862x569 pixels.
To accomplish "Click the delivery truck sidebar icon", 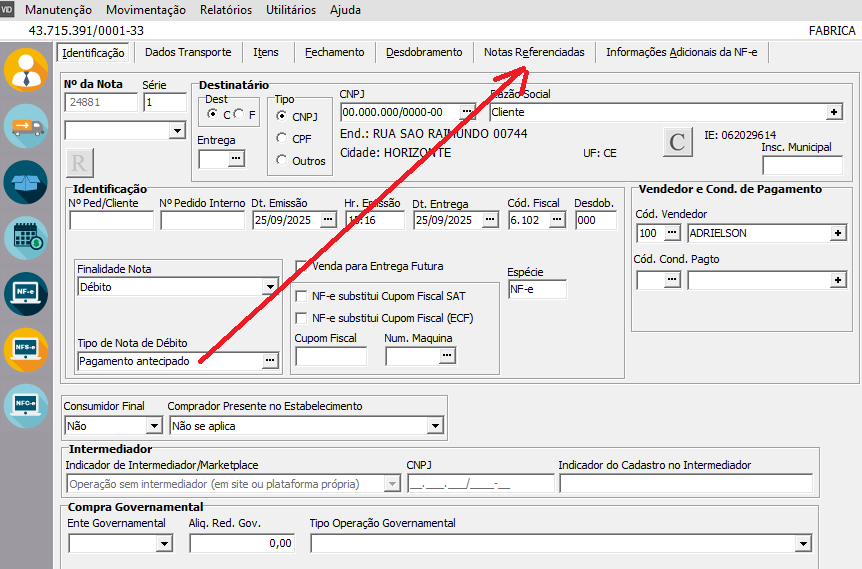I will [26, 126].
